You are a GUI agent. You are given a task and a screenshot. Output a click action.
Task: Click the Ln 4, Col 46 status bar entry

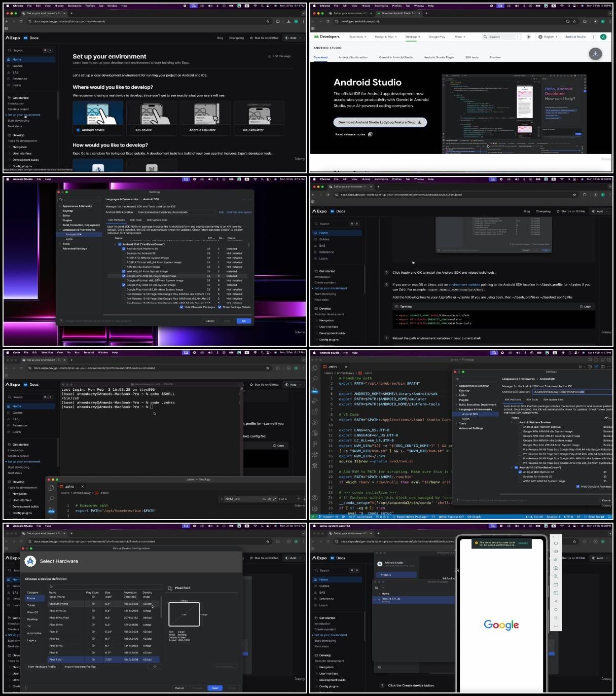[535, 517]
